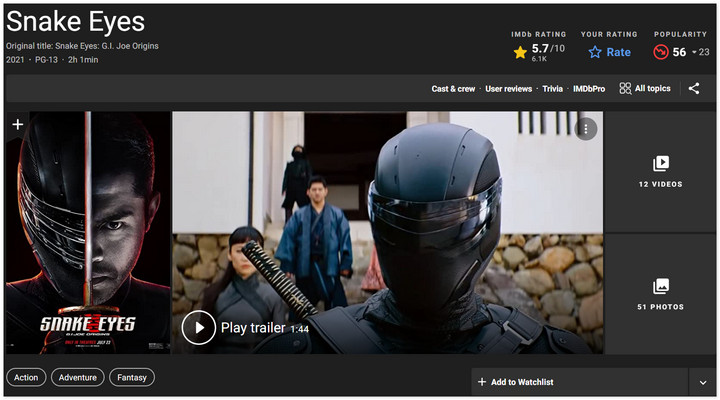Click the Rate button text
This screenshot has height=400, width=720.
pyautogui.click(x=619, y=52)
